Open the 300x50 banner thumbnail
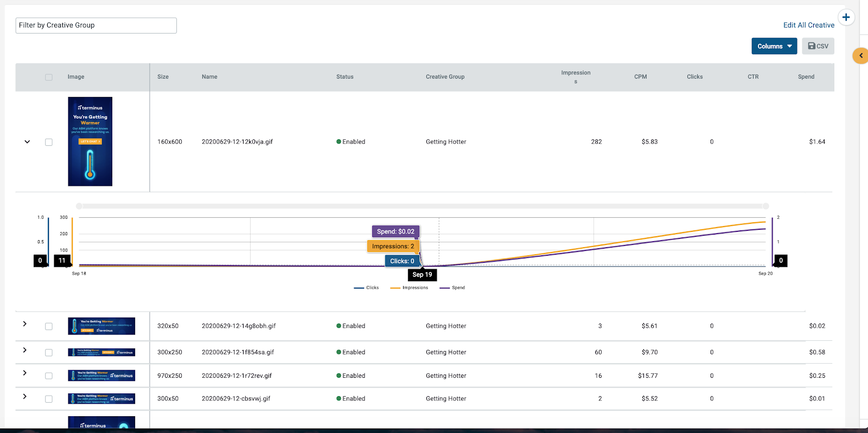The width and height of the screenshot is (868, 433). (101, 399)
